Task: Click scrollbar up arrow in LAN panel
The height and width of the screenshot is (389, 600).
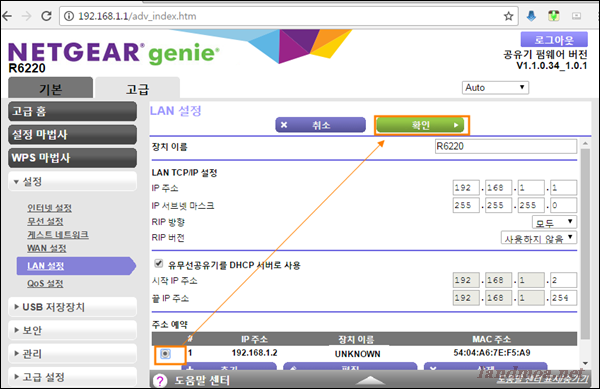Action: point(585,143)
